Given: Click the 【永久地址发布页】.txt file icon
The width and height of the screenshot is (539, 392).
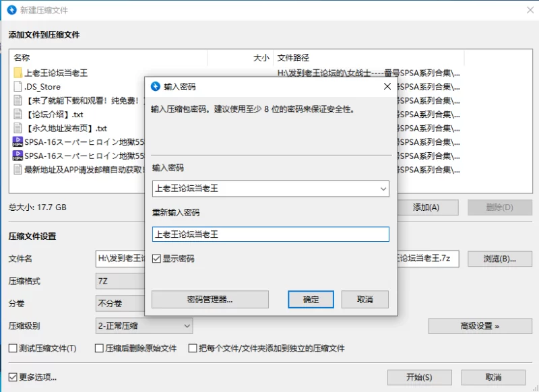Looking at the screenshot, I should pyautogui.click(x=18, y=128).
